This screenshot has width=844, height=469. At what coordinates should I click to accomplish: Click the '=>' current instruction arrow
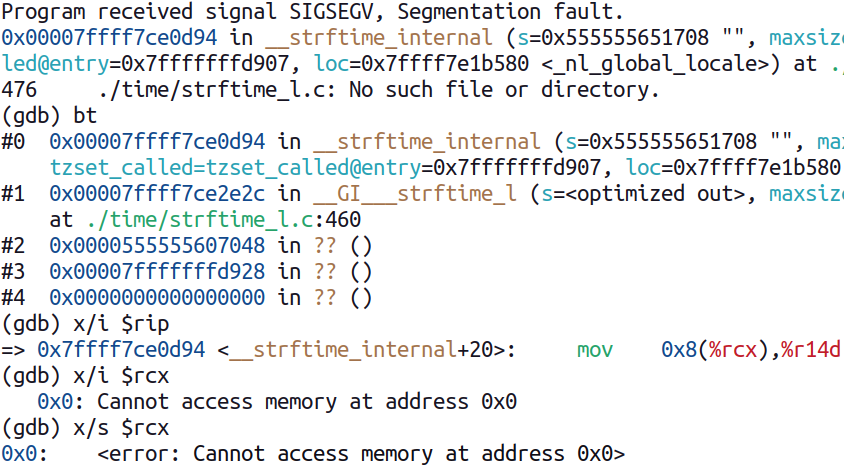14,349
